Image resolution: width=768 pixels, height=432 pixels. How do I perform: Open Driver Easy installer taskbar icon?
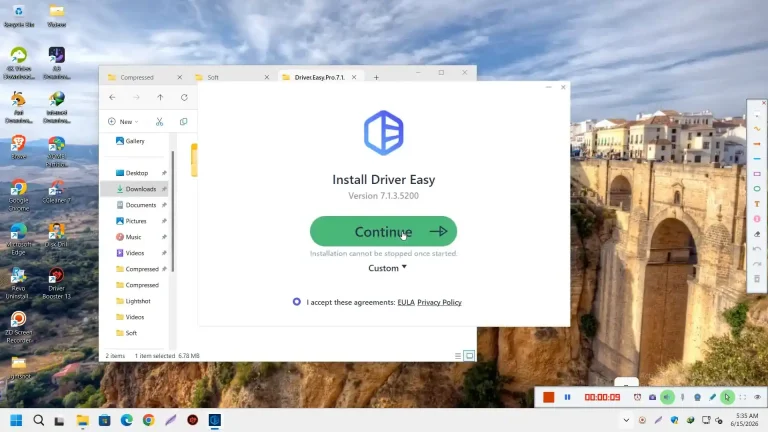[215, 420]
